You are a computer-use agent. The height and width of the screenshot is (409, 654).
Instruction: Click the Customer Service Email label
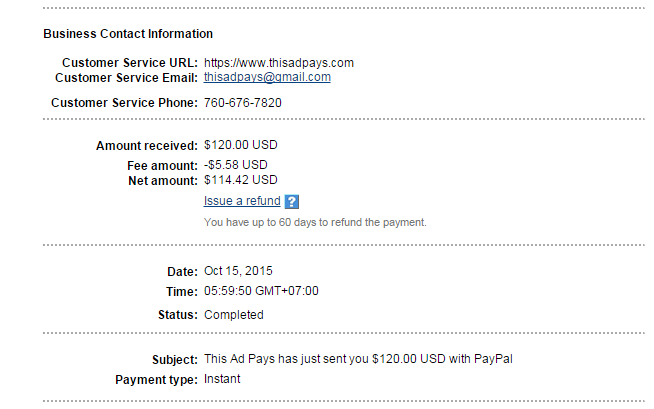click(126, 77)
